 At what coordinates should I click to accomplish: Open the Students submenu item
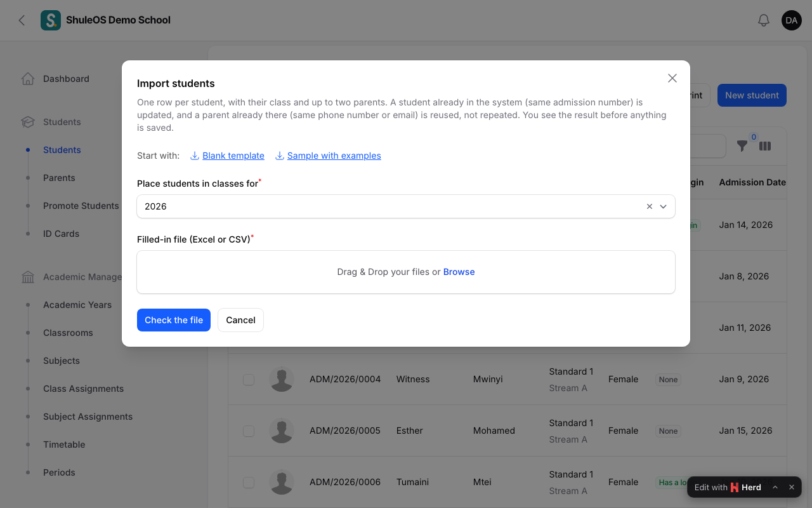[62, 150]
